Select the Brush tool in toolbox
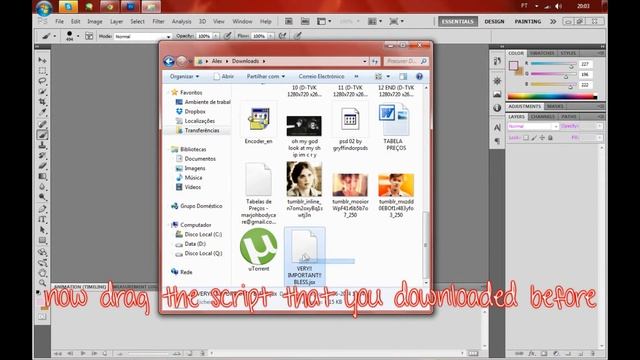640x360 pixels. 42,135
